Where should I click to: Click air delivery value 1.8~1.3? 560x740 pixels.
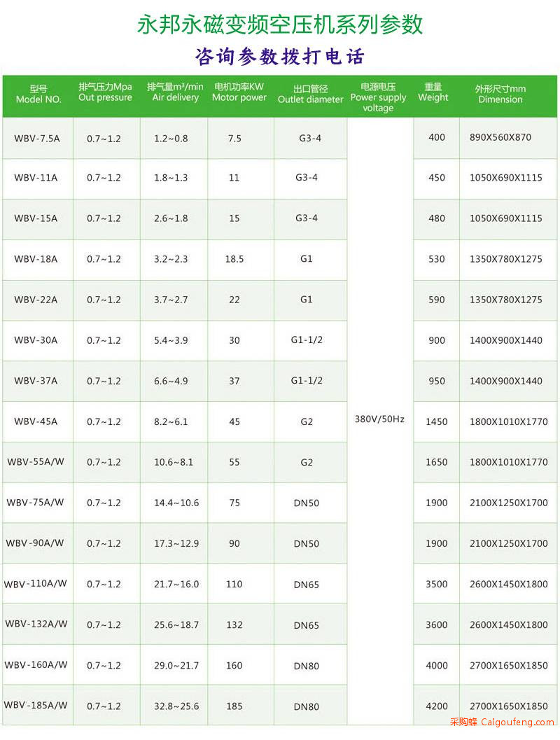coord(171,178)
